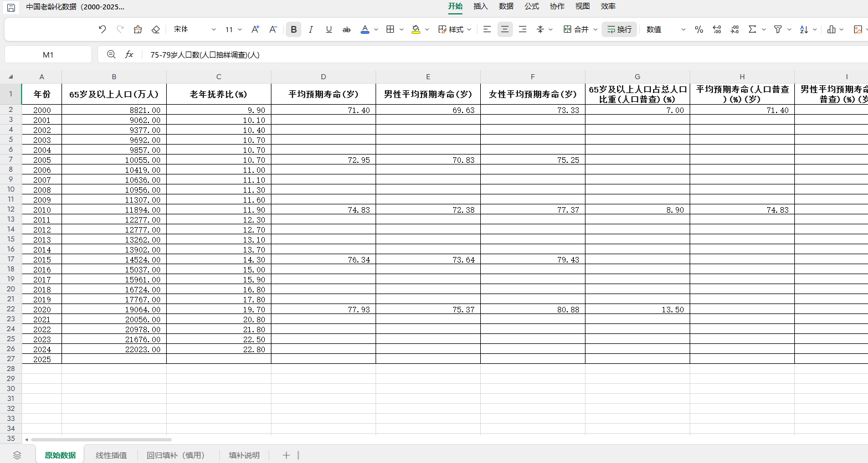Apply the fill color bucket
The height and width of the screenshot is (463, 868).
(x=416, y=29)
